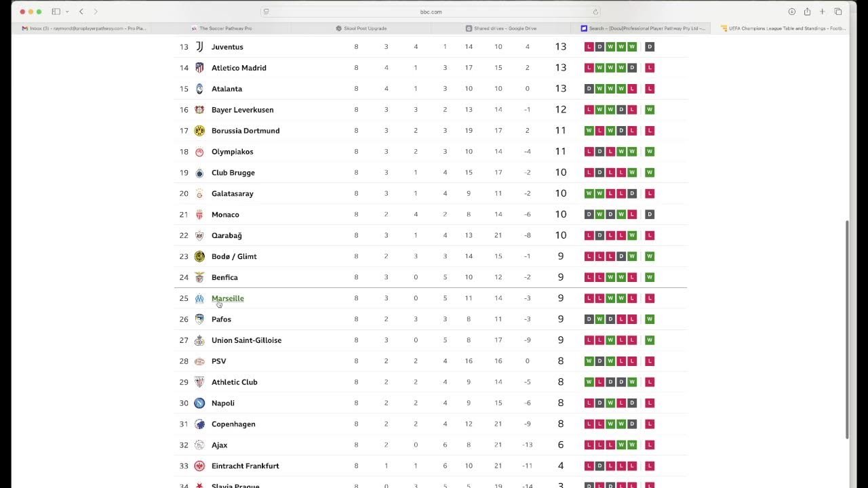Click the page reader icon in address bar
Viewport: 868px width, 488px height.
click(266, 12)
